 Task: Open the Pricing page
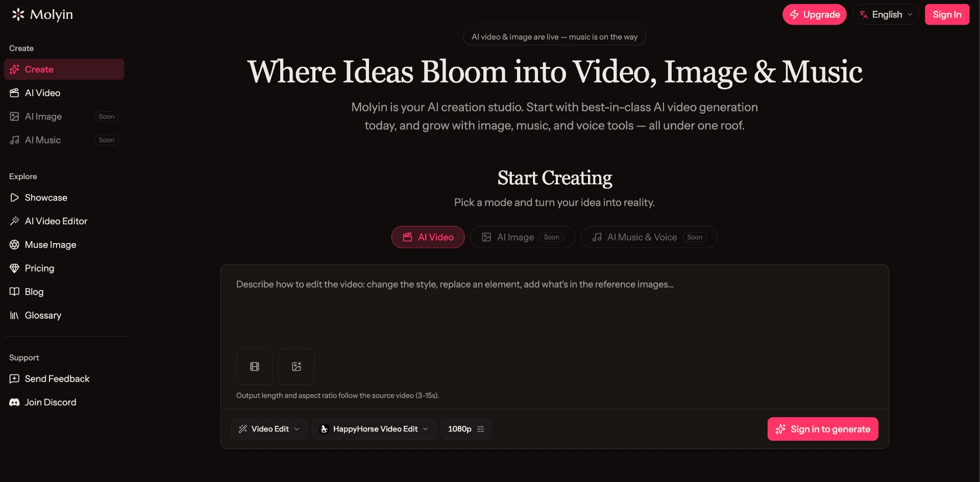pos(64,268)
